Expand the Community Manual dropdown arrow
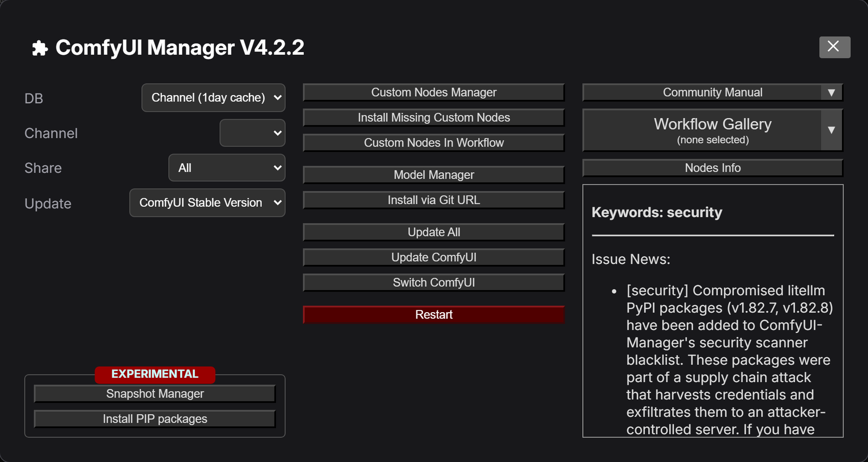This screenshot has height=462, width=868. [x=831, y=92]
